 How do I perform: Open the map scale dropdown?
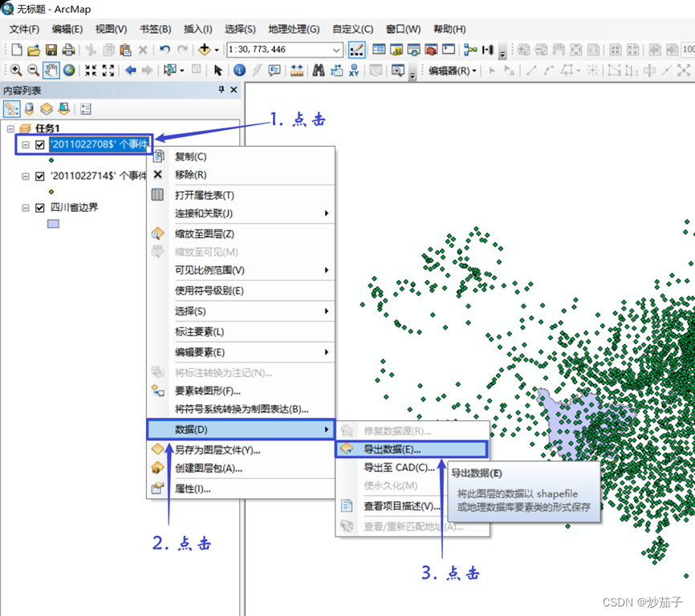click(x=337, y=50)
